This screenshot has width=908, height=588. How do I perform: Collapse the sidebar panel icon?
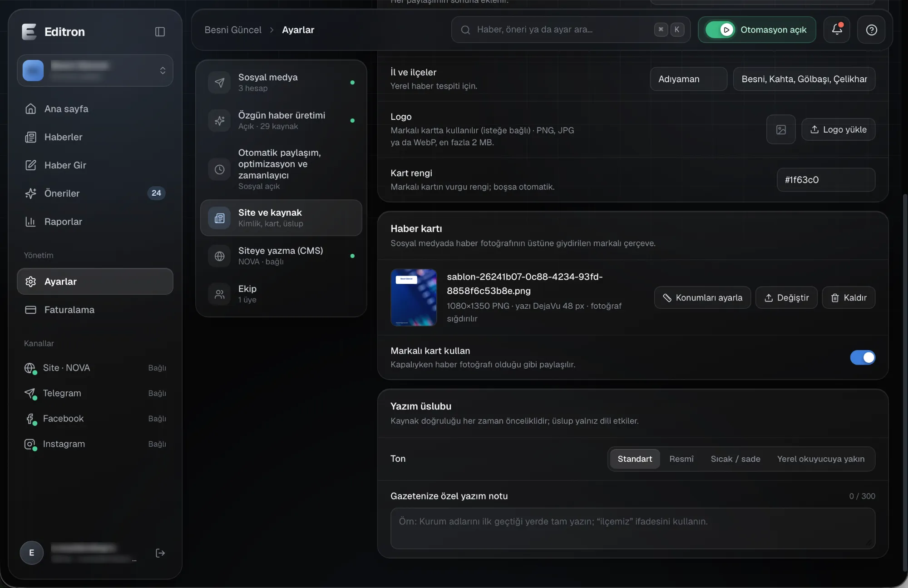[x=160, y=32]
